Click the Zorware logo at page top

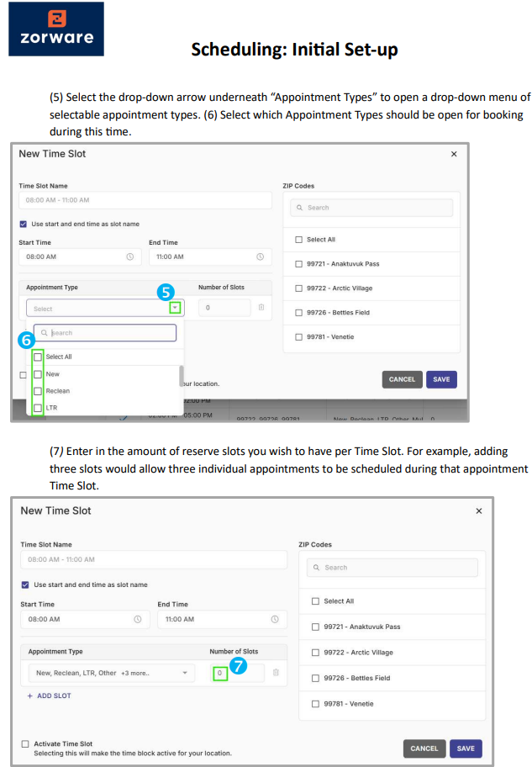[56, 29]
